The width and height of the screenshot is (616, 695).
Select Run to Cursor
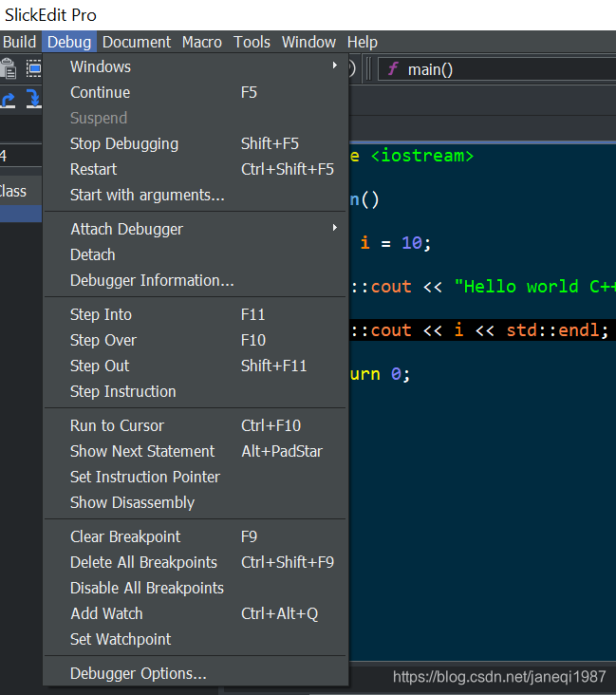[195, 426]
